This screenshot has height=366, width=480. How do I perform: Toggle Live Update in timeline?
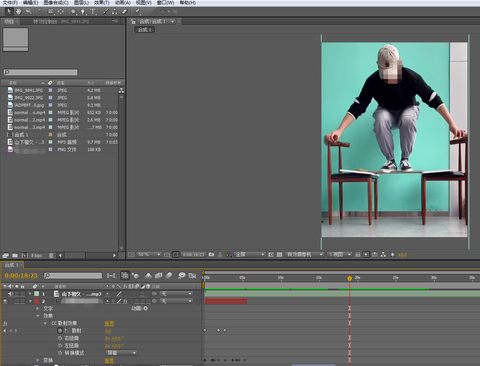click(125, 276)
